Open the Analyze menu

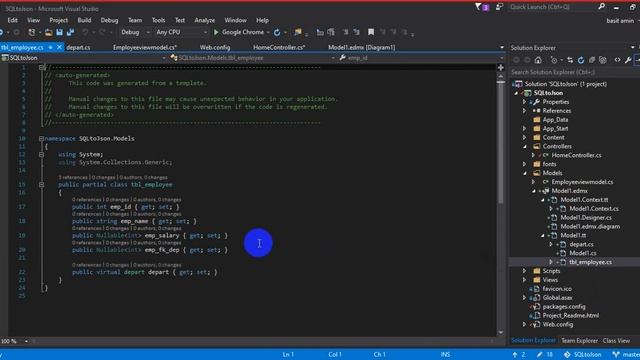click(204, 20)
